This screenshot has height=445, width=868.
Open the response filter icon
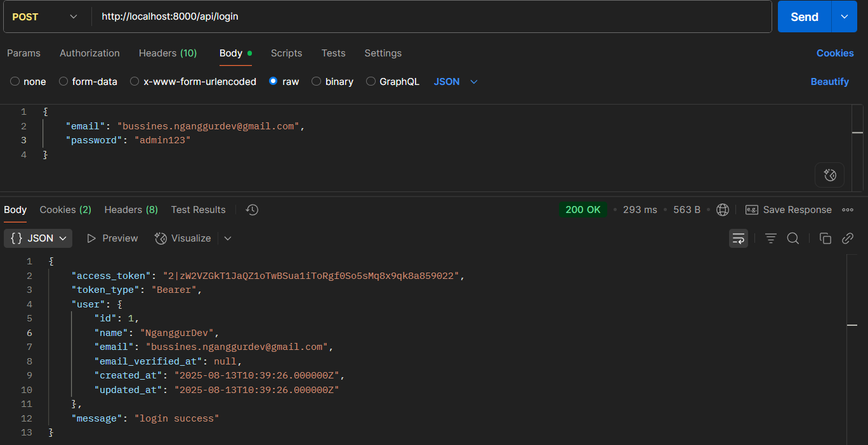770,238
